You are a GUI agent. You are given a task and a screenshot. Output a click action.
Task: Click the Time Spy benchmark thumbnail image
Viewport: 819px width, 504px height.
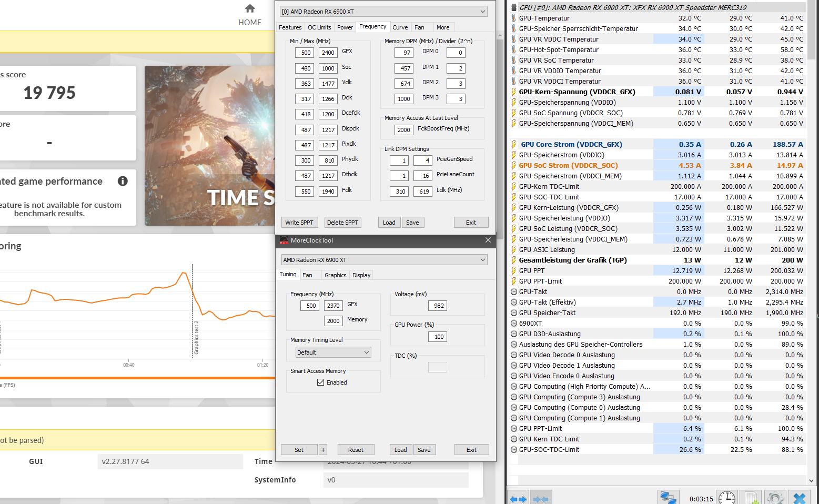[210, 146]
